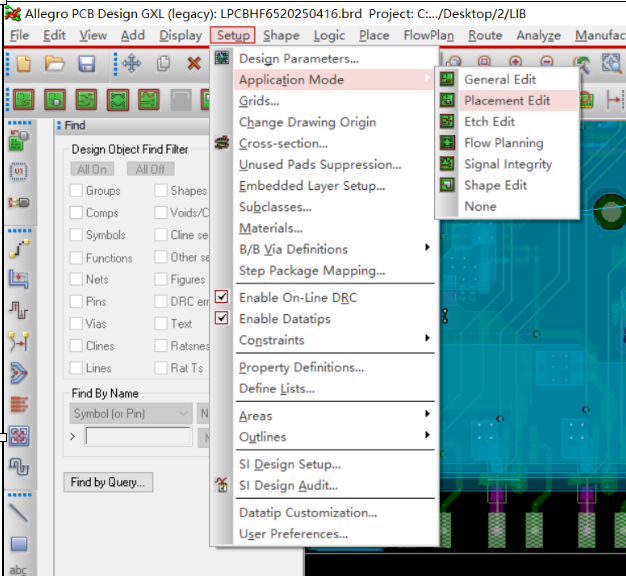Click Placement Edit mode toolbar icon
626x576 pixels.
pyautogui.click(x=55, y=99)
